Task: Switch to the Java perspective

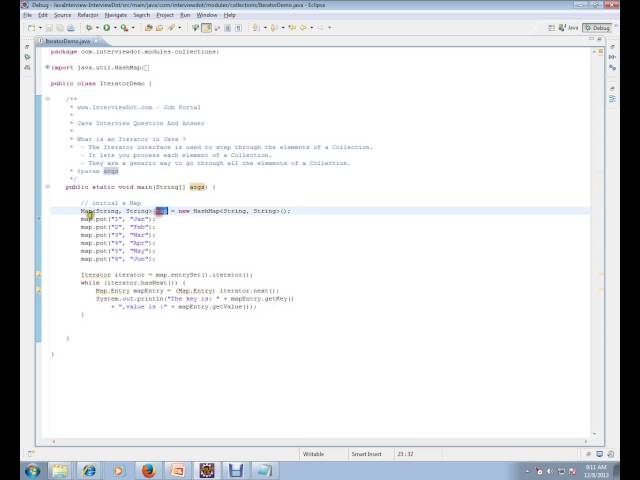Action: (569, 28)
